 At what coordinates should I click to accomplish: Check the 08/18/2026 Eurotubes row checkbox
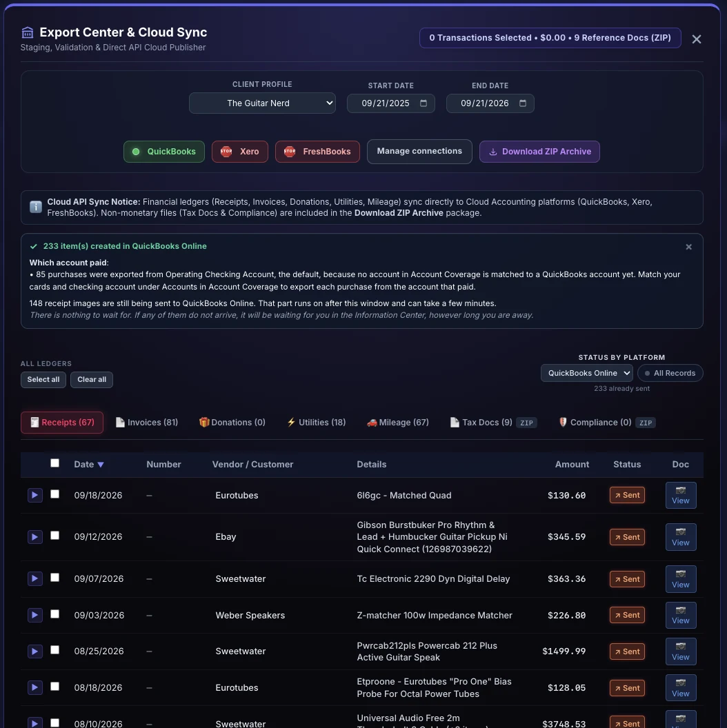[x=54, y=686]
